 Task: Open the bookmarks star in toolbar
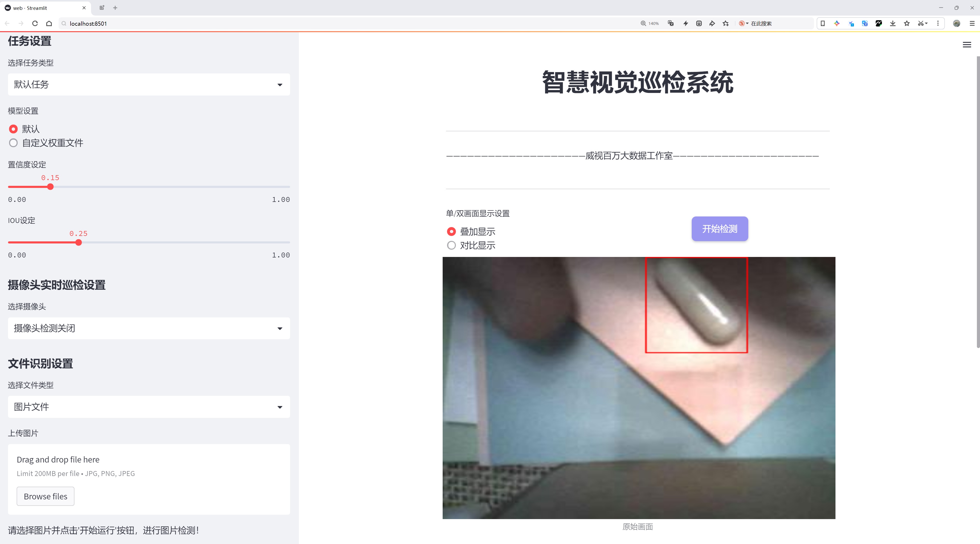click(907, 23)
